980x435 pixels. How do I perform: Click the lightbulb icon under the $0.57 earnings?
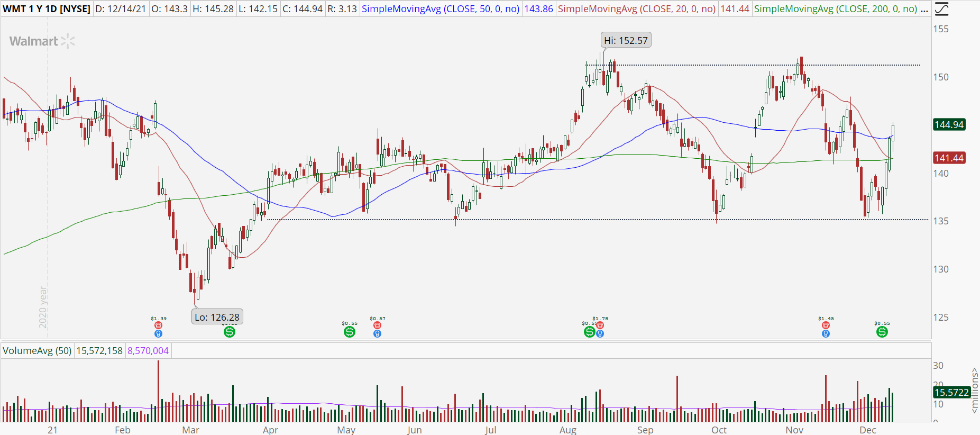click(377, 333)
